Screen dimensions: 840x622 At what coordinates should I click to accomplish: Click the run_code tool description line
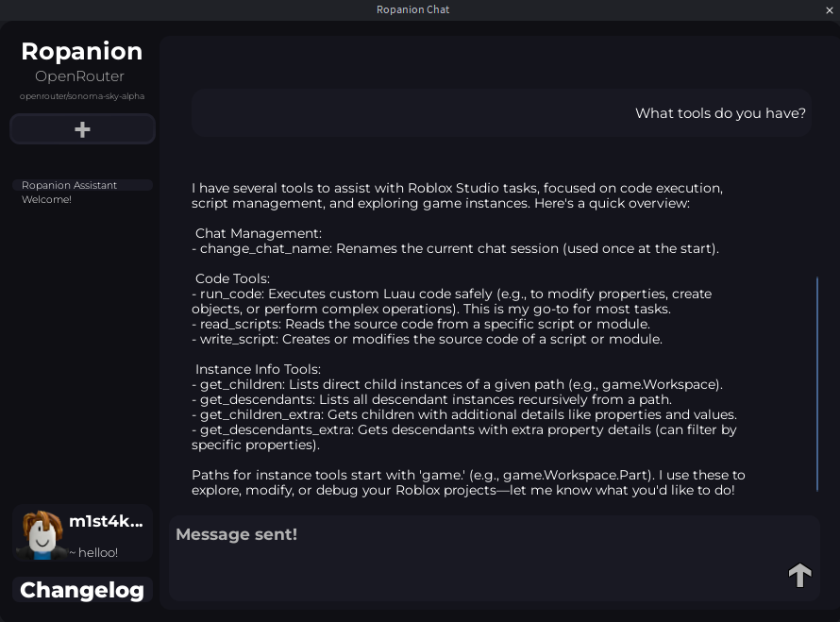click(x=451, y=301)
